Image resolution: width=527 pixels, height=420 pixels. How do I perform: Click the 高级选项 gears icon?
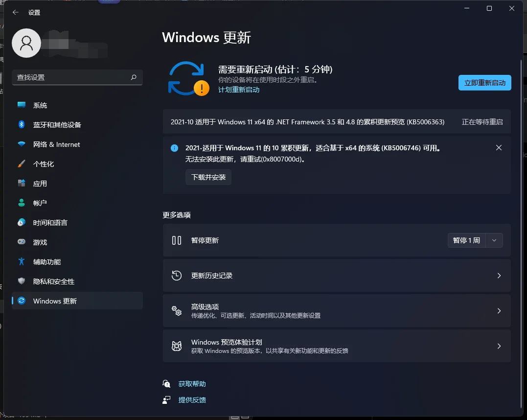(177, 311)
